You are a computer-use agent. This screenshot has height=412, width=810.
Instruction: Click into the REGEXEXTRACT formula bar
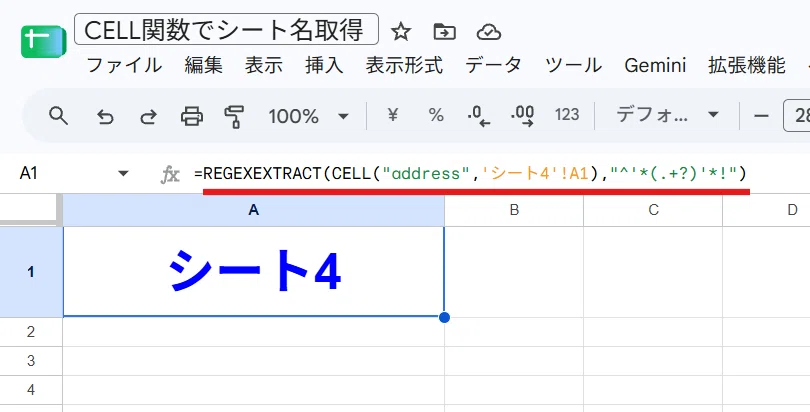click(x=470, y=173)
